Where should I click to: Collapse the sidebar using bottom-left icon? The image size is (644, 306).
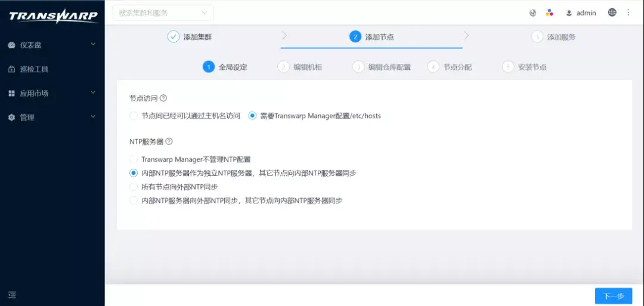point(13,295)
